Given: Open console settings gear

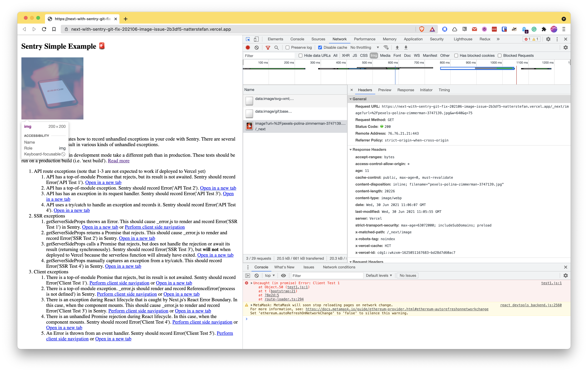Looking at the screenshot, I should tap(566, 276).
